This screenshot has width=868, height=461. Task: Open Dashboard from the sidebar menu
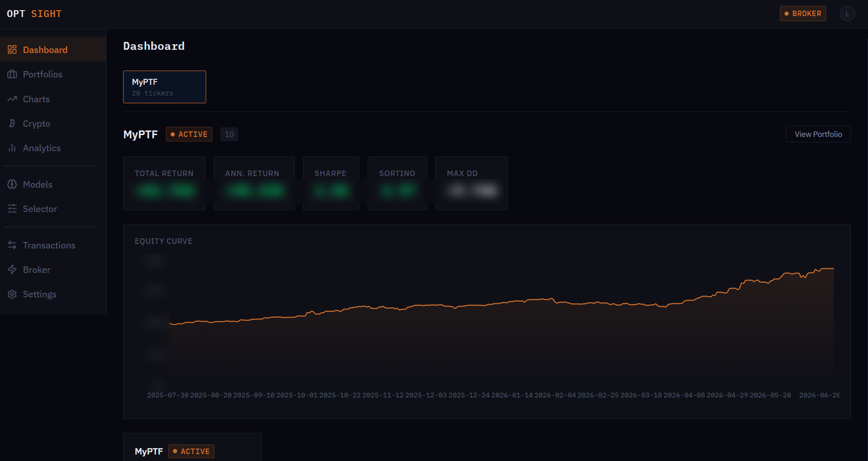pyautogui.click(x=53, y=50)
